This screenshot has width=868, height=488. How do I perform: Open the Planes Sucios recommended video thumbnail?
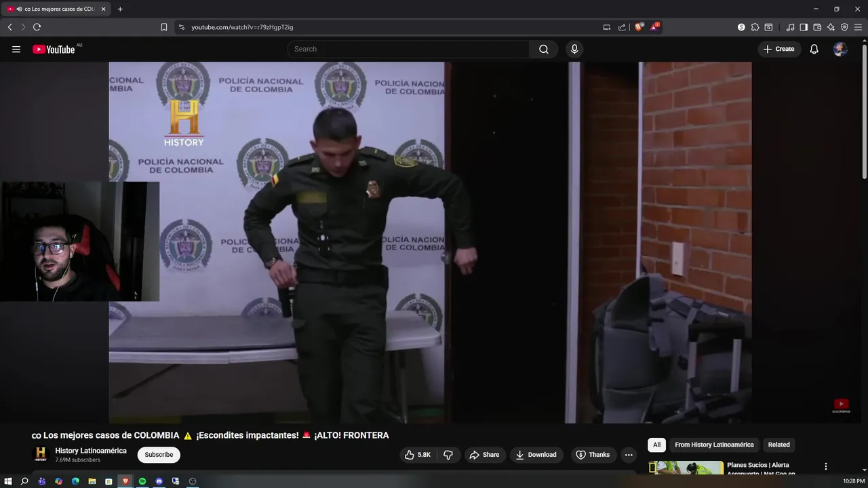tap(686, 468)
